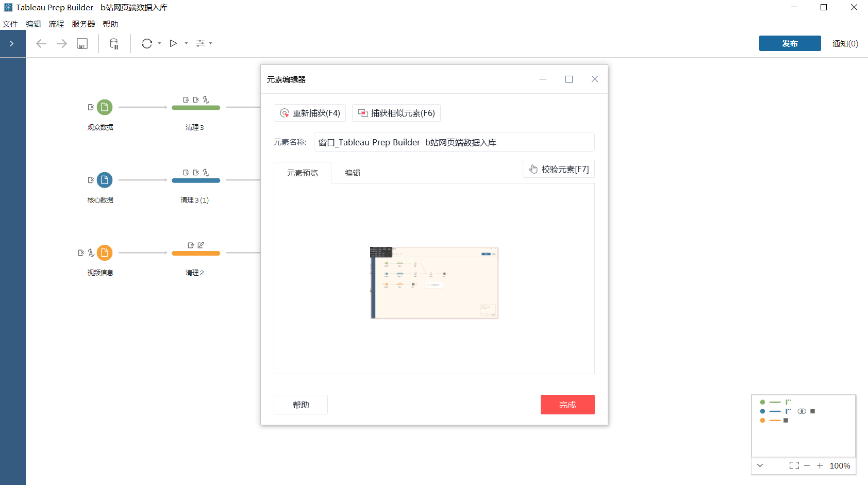The height and width of the screenshot is (485, 868).
Task: Zoom out with the minus icon
Action: click(807, 465)
